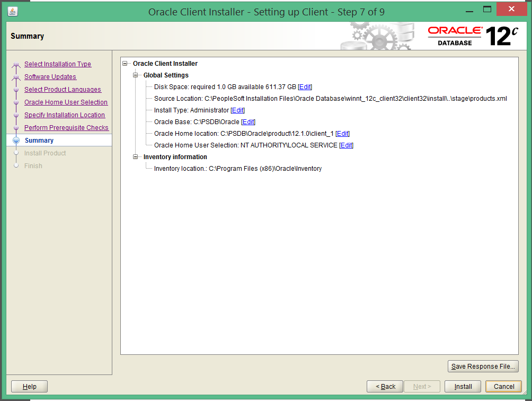Collapse the Oracle Client Installer tree node

pyautogui.click(x=125, y=64)
